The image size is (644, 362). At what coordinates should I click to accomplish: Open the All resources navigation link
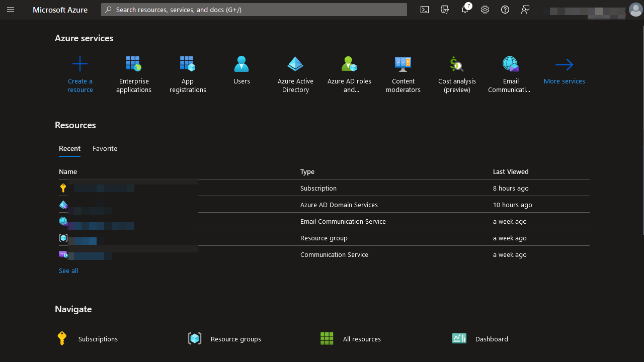click(362, 339)
